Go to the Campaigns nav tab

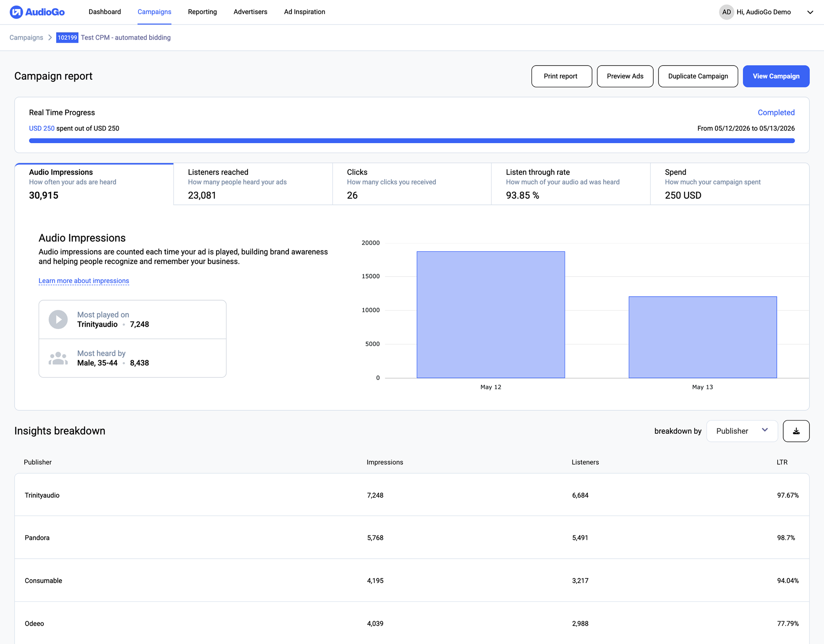154,12
